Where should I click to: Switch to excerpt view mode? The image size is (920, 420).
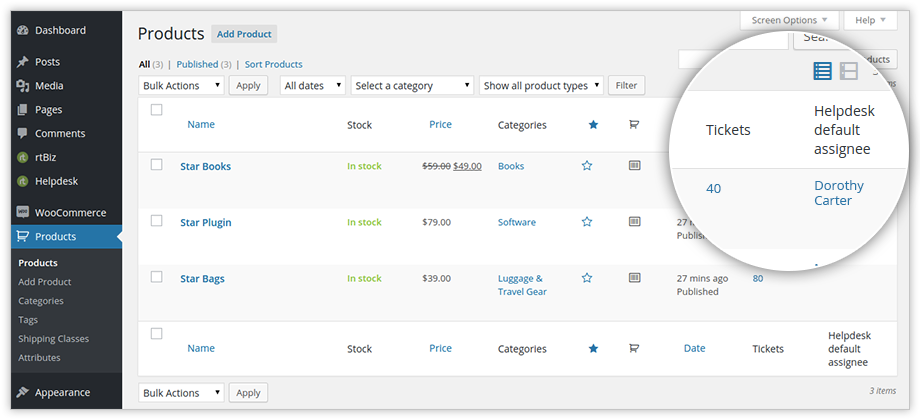coord(848,71)
